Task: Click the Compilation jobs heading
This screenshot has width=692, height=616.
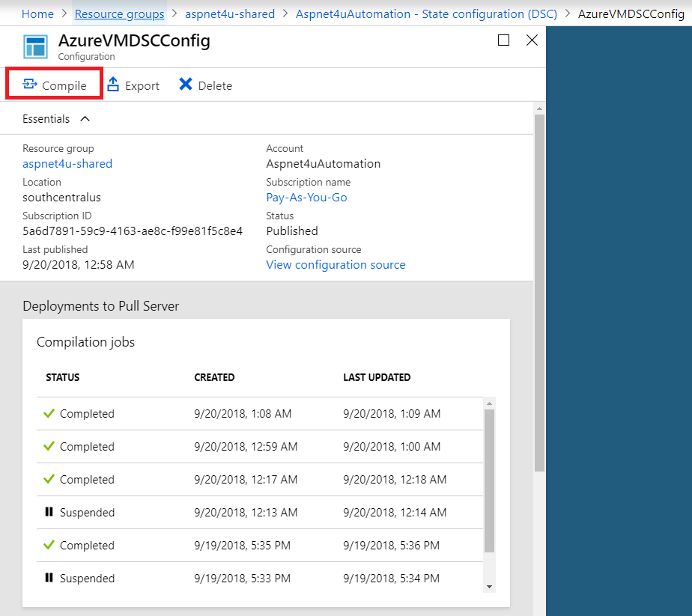Action: click(85, 342)
